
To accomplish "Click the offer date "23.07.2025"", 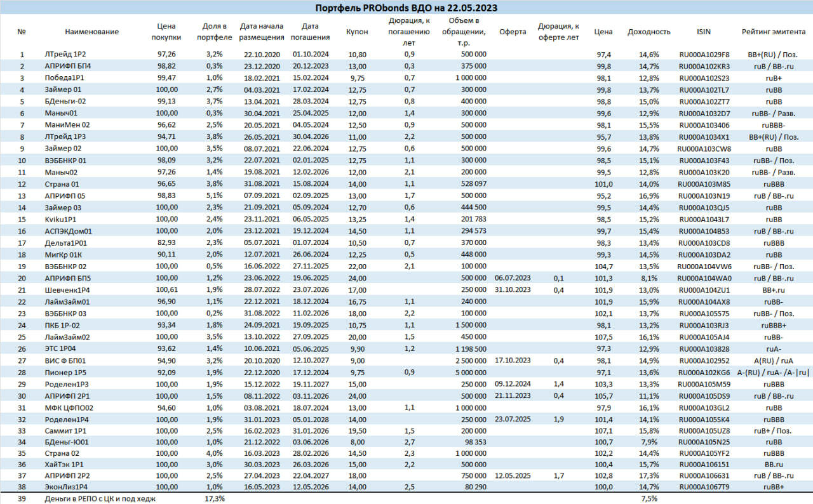I will (x=513, y=419).
